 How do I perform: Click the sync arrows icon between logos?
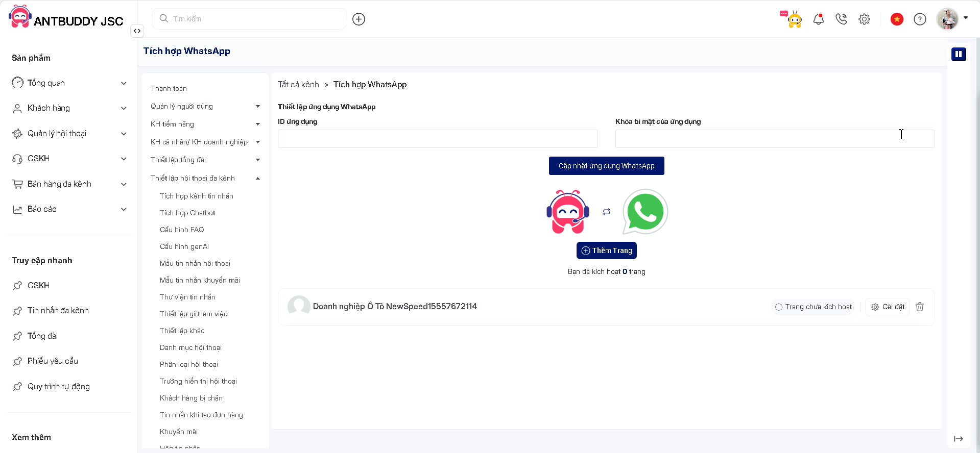click(606, 212)
